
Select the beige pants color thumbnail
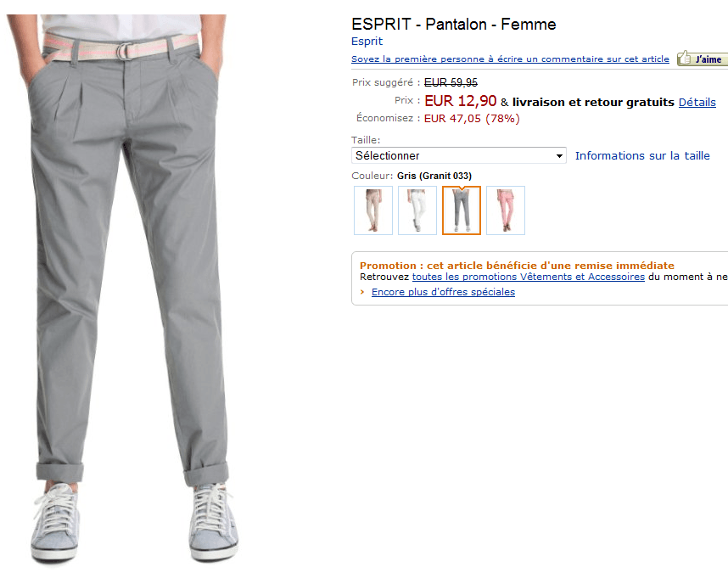[x=373, y=210]
